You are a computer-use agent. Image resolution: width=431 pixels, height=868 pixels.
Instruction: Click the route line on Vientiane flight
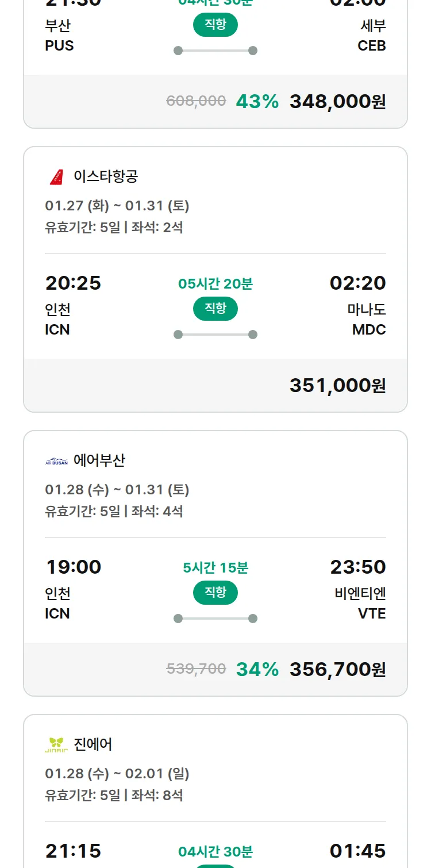click(215, 619)
